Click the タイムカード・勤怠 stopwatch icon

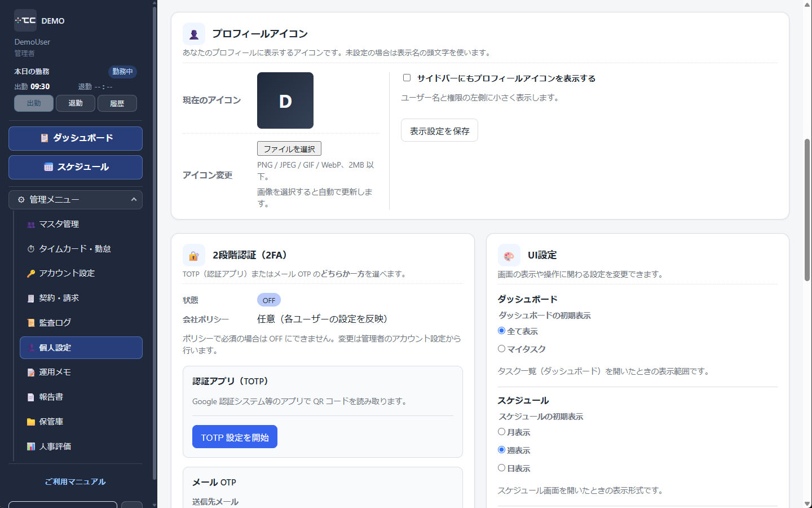(x=31, y=249)
